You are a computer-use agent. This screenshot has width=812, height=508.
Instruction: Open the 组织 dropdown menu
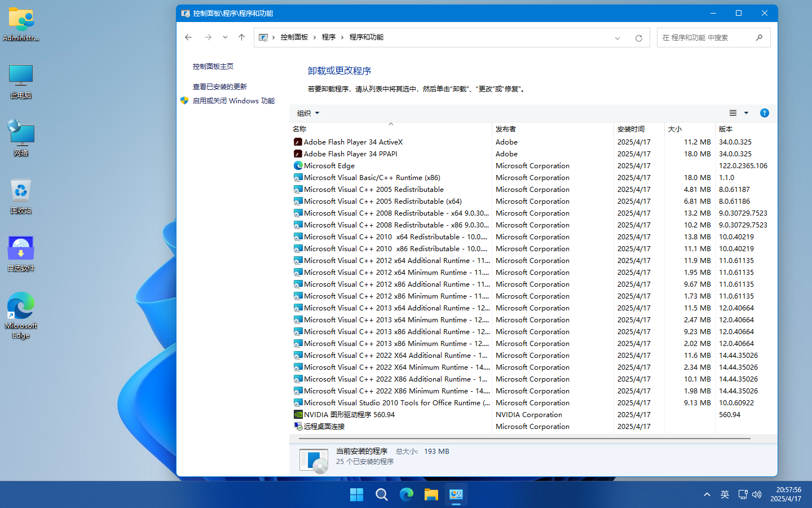coord(308,113)
